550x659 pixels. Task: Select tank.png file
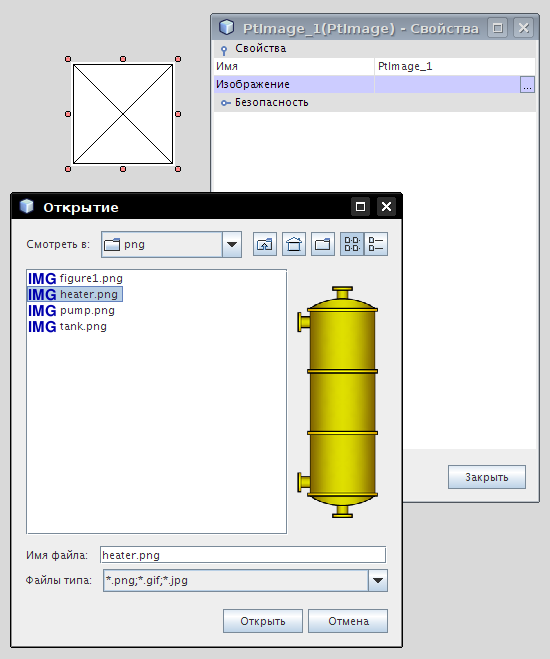point(67,327)
